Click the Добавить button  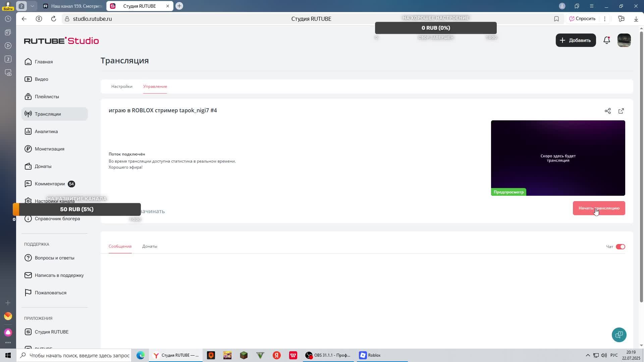[x=576, y=40]
